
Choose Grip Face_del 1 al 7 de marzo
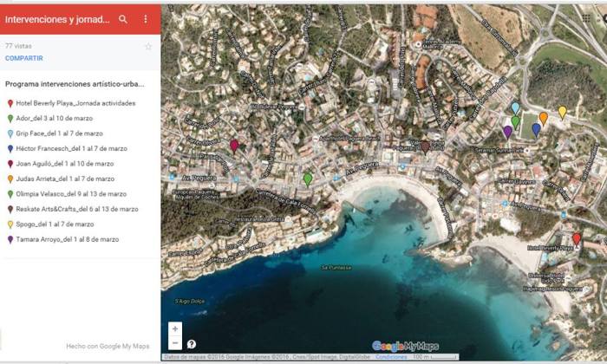(59, 133)
